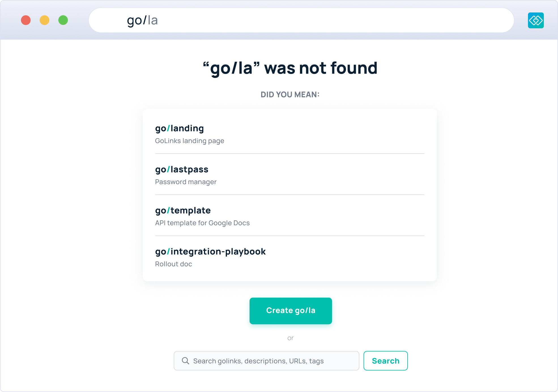Click the green traffic light window control
Viewport: 558px width, 392px height.
(x=63, y=20)
